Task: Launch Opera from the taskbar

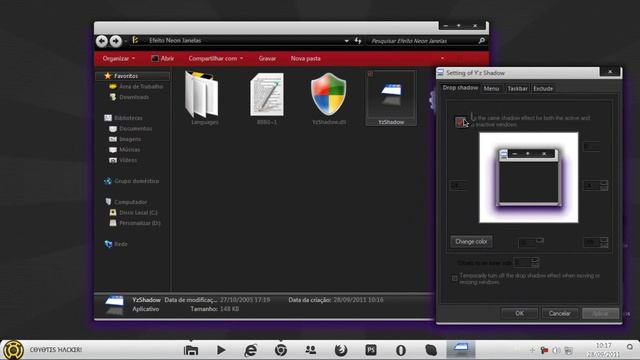Action: [x=401, y=350]
